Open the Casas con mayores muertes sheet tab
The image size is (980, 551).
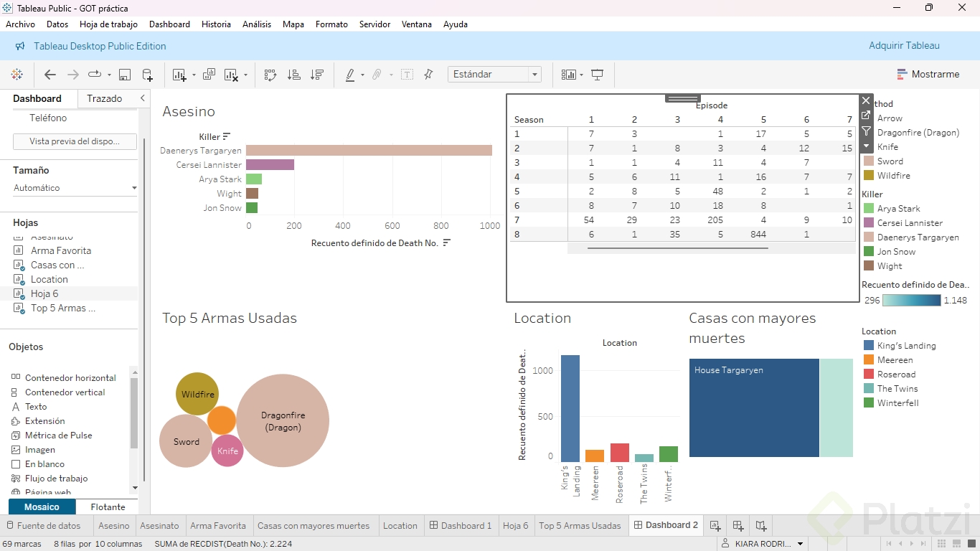pyautogui.click(x=314, y=526)
